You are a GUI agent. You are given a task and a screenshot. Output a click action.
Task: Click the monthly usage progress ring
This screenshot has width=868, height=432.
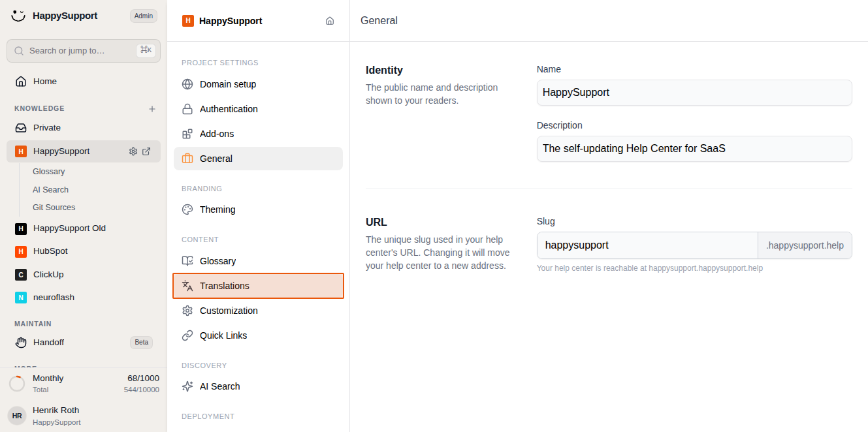(x=17, y=384)
